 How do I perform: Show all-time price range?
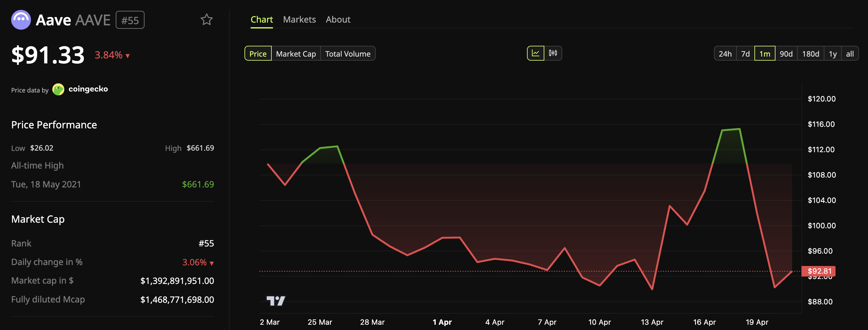tap(850, 53)
